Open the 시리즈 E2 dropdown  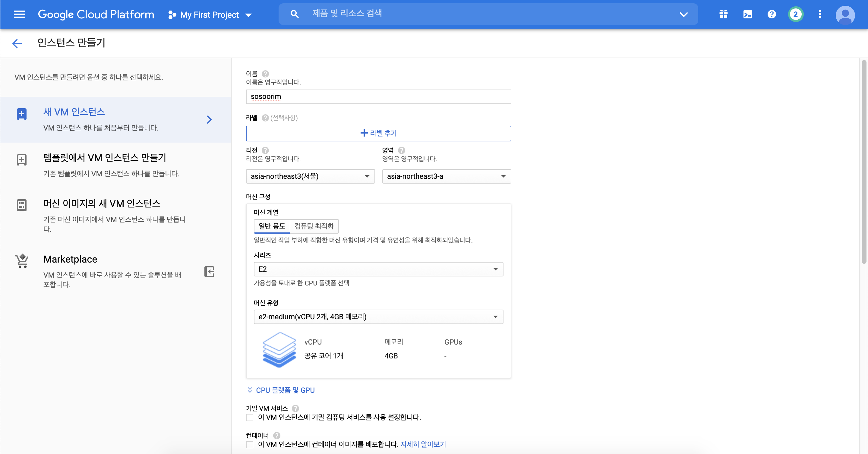pos(378,269)
